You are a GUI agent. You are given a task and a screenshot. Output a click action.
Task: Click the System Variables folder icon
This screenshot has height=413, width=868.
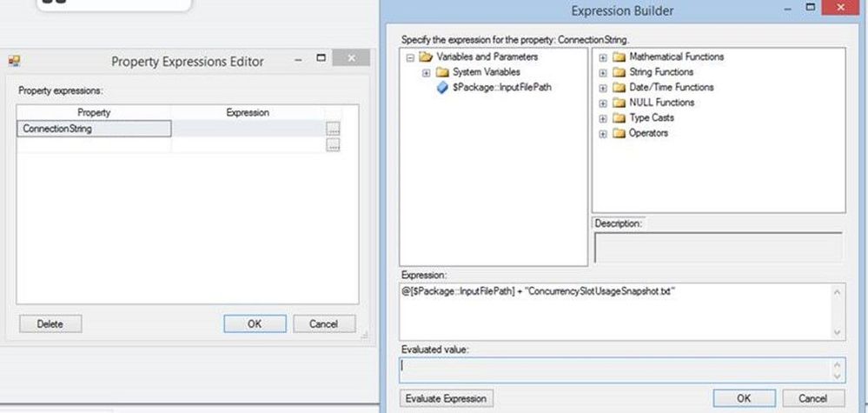click(441, 72)
